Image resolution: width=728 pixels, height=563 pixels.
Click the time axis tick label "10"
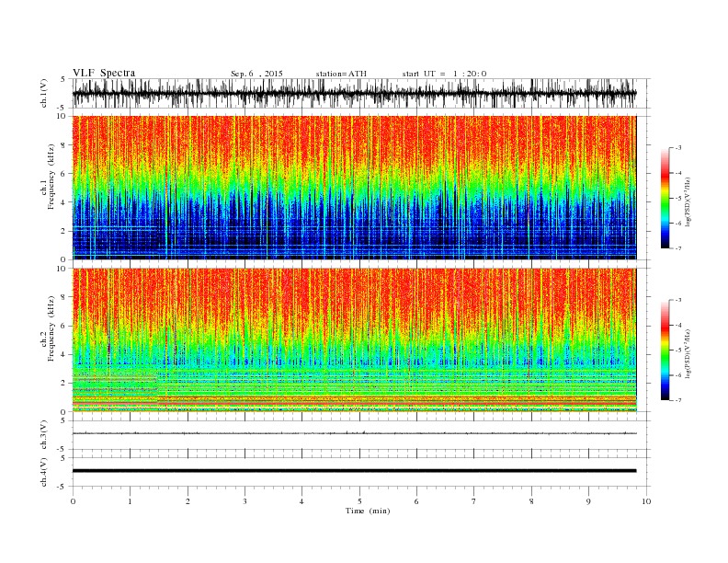646,501
